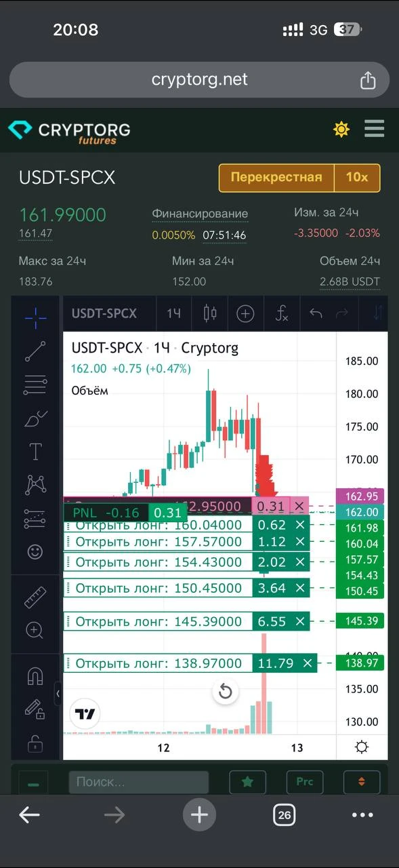The width and height of the screenshot is (399, 868).
Task: Open a new browser tab with plus
Action: (199, 814)
